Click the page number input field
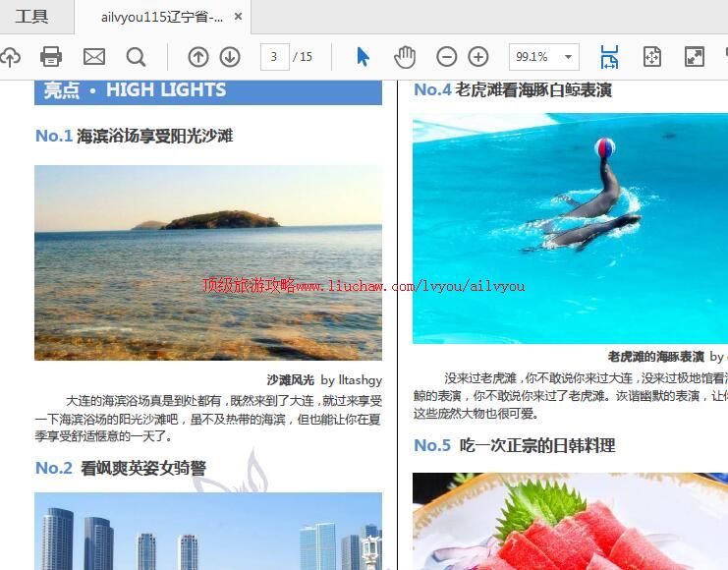 click(274, 57)
